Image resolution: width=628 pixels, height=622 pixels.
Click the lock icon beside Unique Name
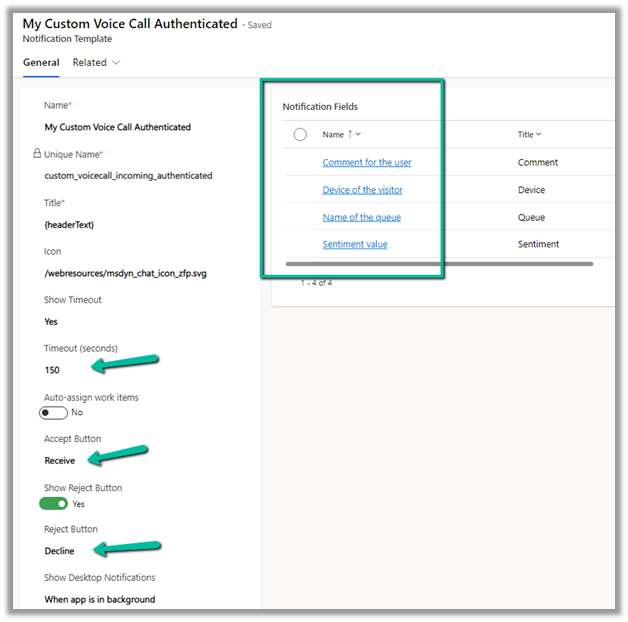point(38,154)
